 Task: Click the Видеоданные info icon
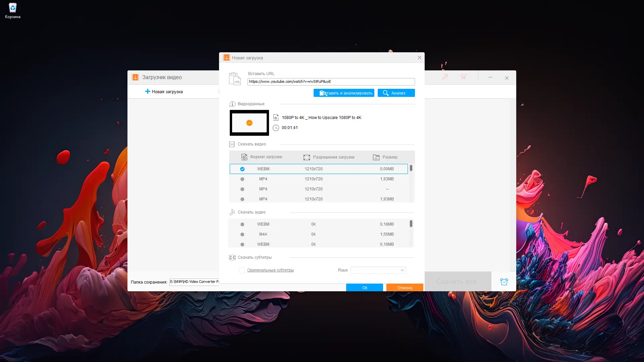pyautogui.click(x=232, y=104)
